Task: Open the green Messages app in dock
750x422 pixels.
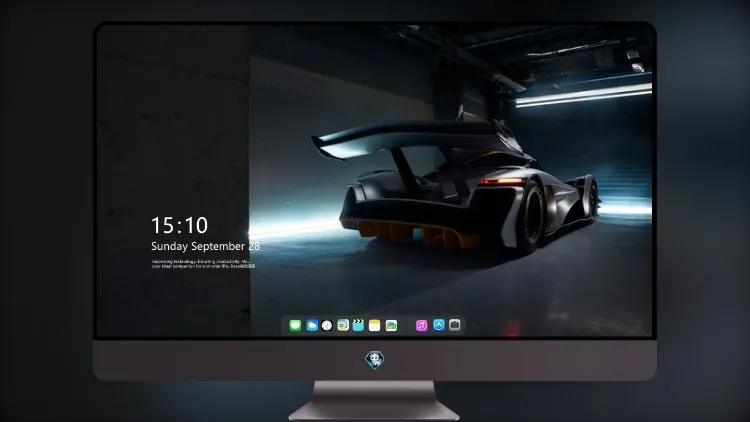Action: 295,325
